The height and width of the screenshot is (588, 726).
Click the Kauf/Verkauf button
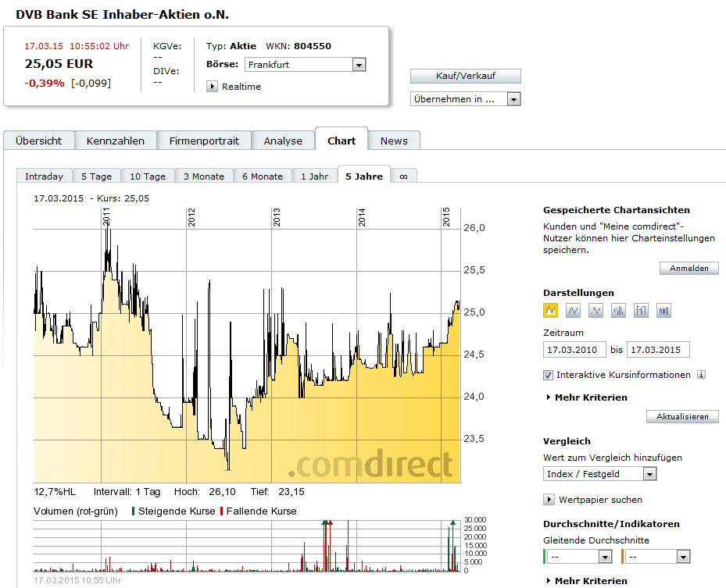click(465, 76)
